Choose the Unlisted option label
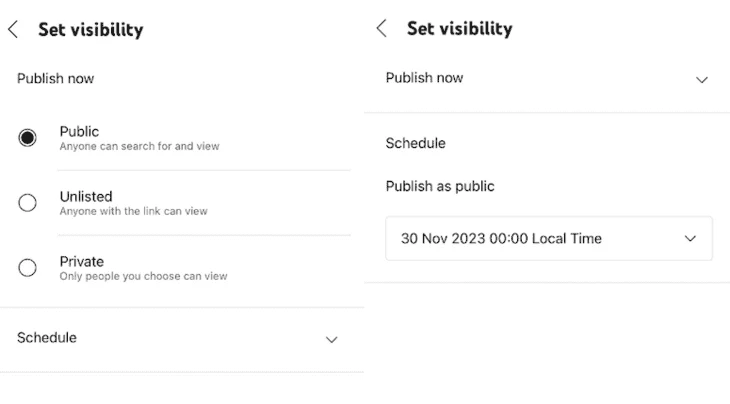The width and height of the screenshot is (730, 404). 86,196
